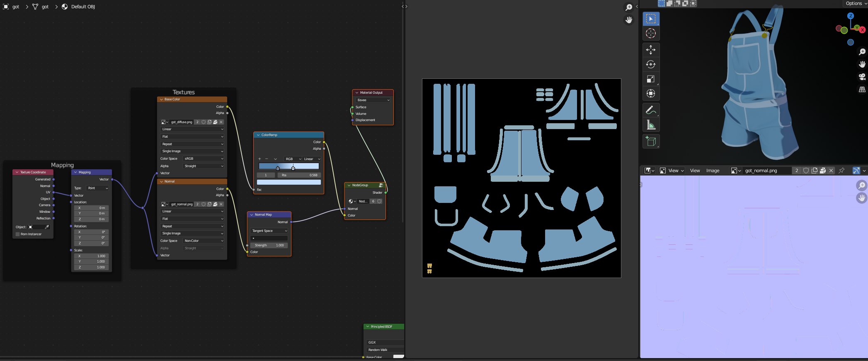Click the user count 2 button for got_diffuse.png

click(x=197, y=122)
